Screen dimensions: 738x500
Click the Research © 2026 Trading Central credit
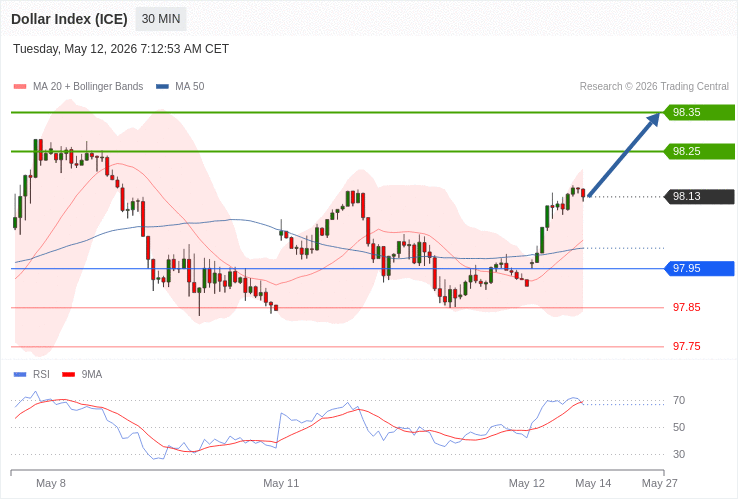point(654,87)
